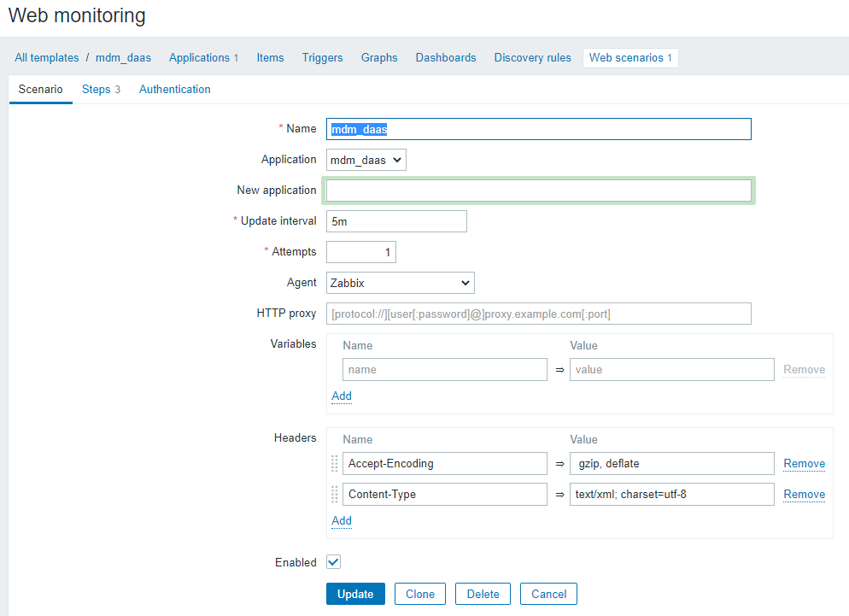Add a new variable row
The height and width of the screenshot is (616, 849).
[342, 396]
